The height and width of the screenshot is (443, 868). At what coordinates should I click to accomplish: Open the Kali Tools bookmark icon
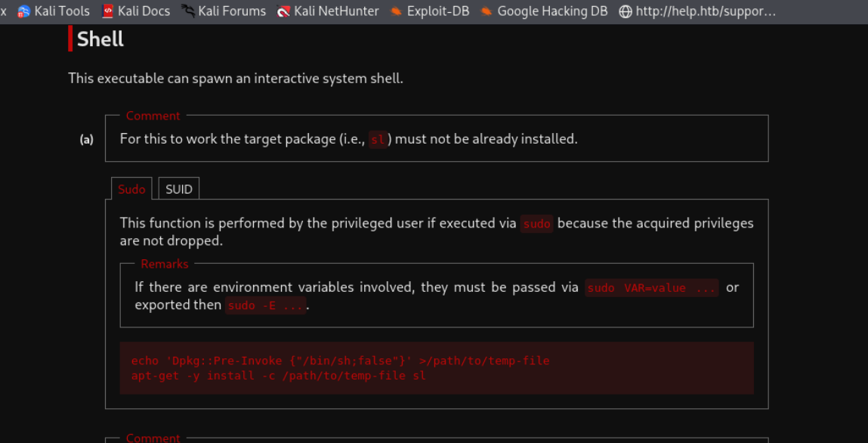[x=24, y=11]
